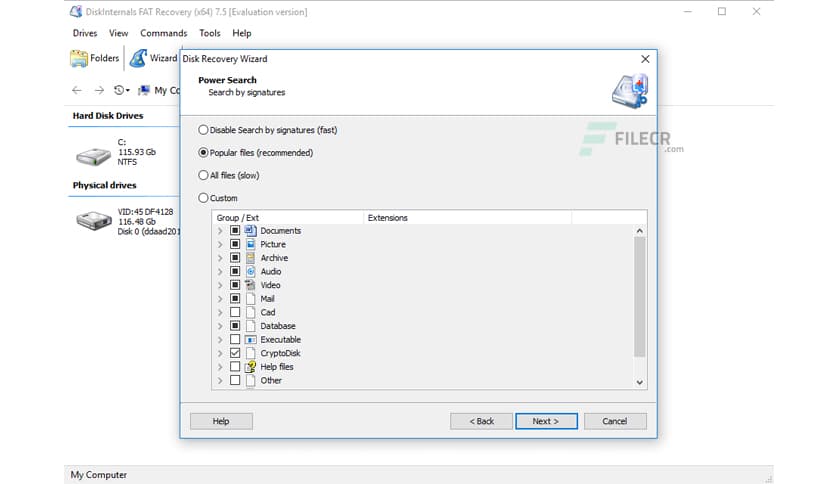Click scroll down arrow in group list
The width and height of the screenshot is (836, 484).
640,382
